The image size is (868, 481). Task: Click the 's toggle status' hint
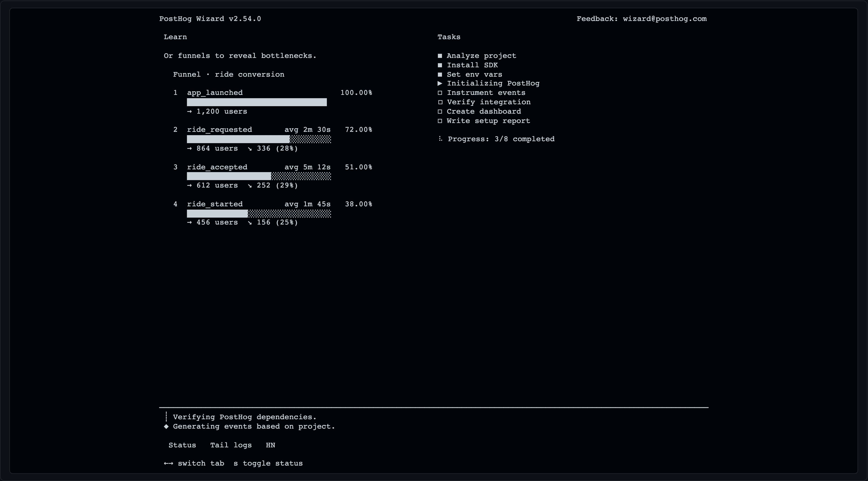268,464
